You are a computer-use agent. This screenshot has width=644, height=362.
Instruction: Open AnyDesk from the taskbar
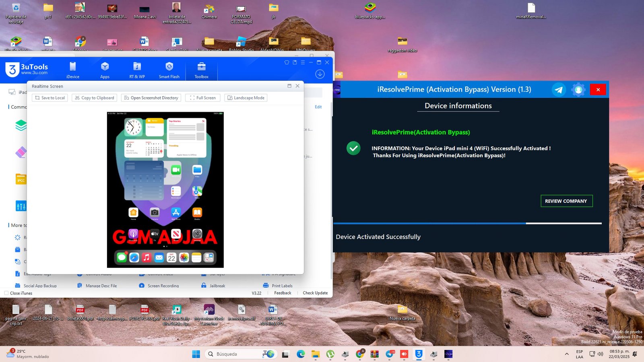coord(404,354)
